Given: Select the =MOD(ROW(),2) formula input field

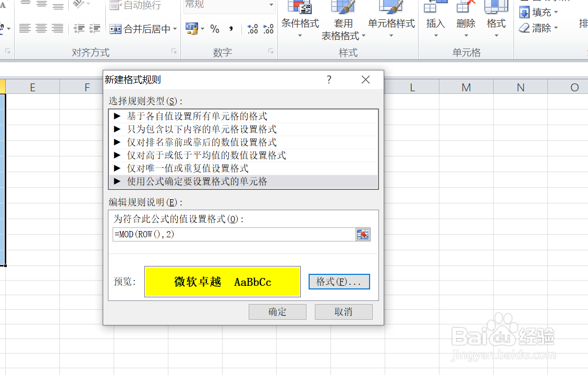Looking at the screenshot, I should click(x=229, y=234).
